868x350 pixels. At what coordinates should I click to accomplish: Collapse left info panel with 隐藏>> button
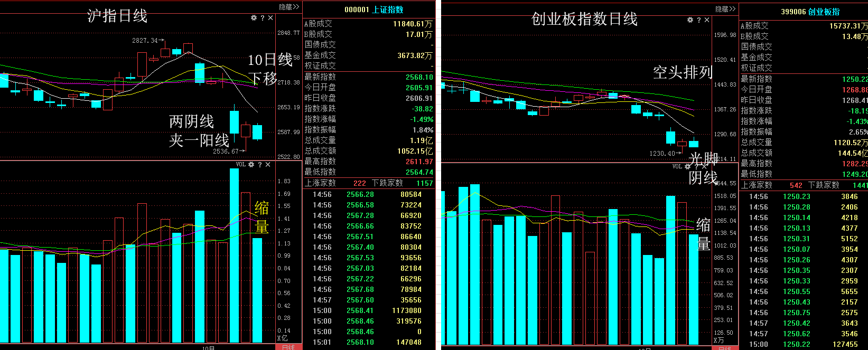point(289,7)
